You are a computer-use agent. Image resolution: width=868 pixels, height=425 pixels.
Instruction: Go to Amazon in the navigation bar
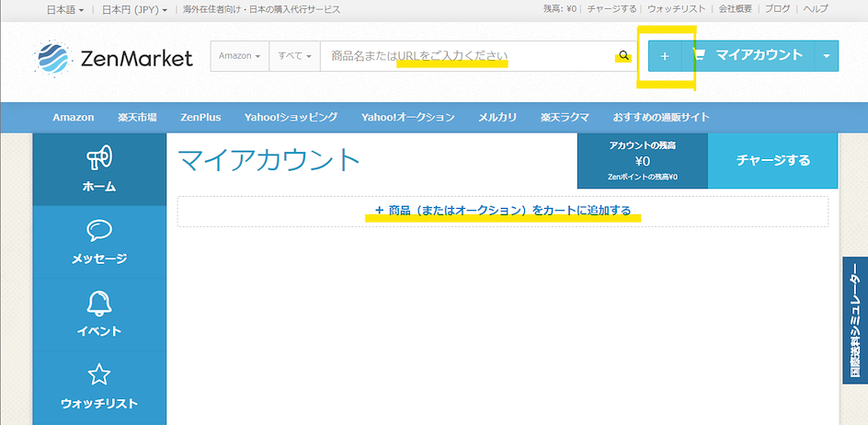click(x=73, y=118)
